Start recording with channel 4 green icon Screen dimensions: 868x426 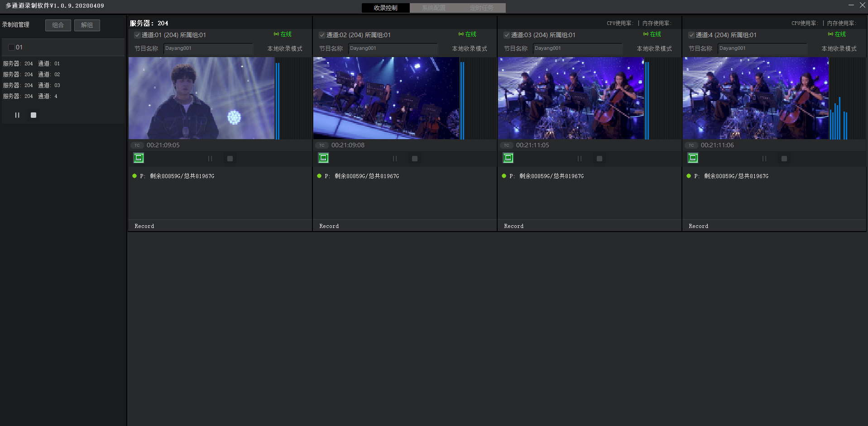[x=693, y=158]
